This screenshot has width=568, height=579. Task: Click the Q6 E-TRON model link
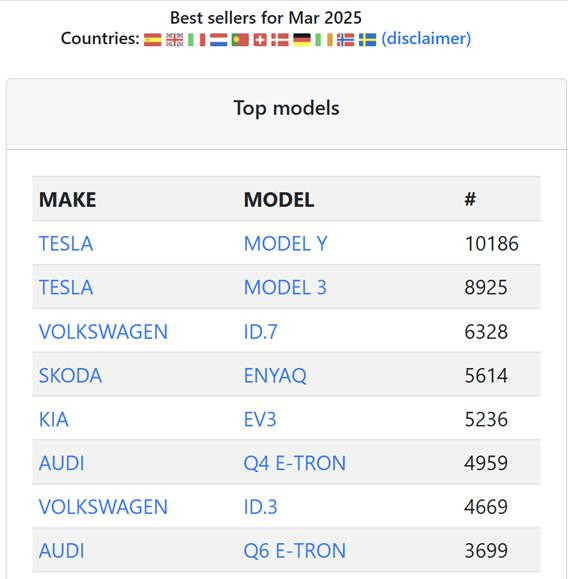tap(295, 551)
